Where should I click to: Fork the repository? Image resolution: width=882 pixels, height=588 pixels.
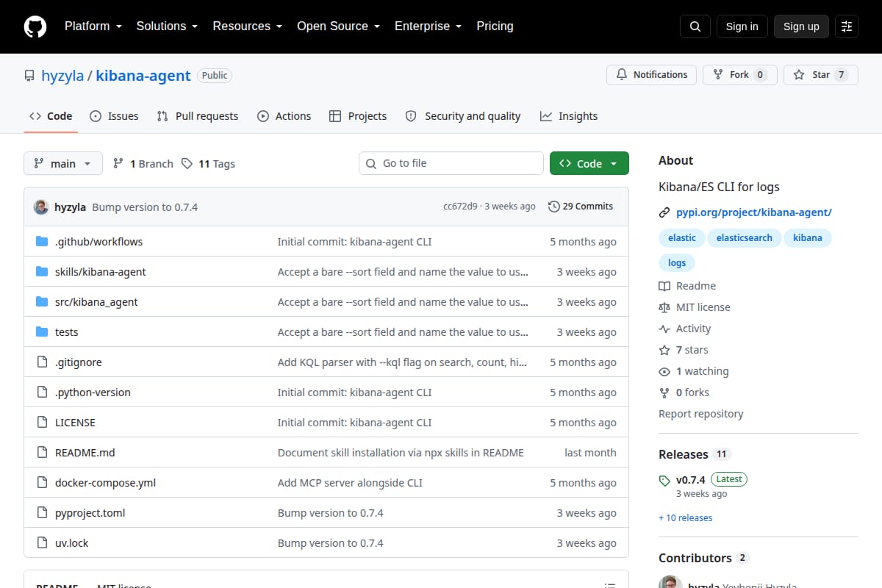pos(739,75)
